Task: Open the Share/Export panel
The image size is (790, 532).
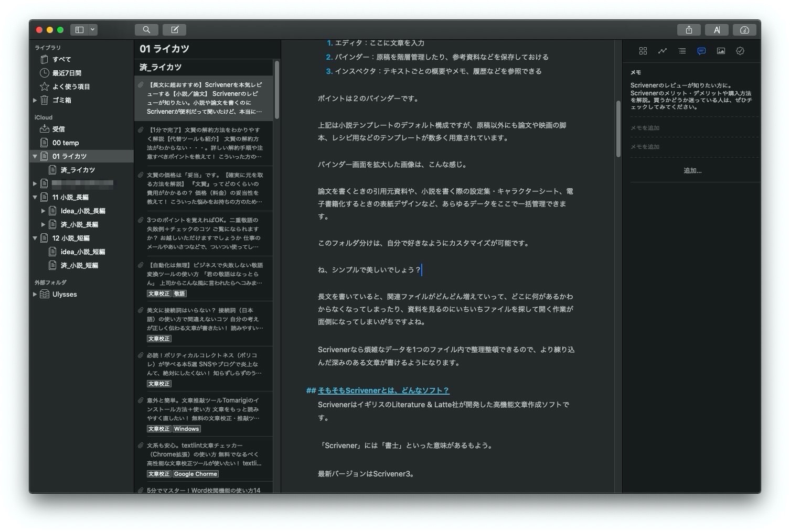Action: [689, 30]
